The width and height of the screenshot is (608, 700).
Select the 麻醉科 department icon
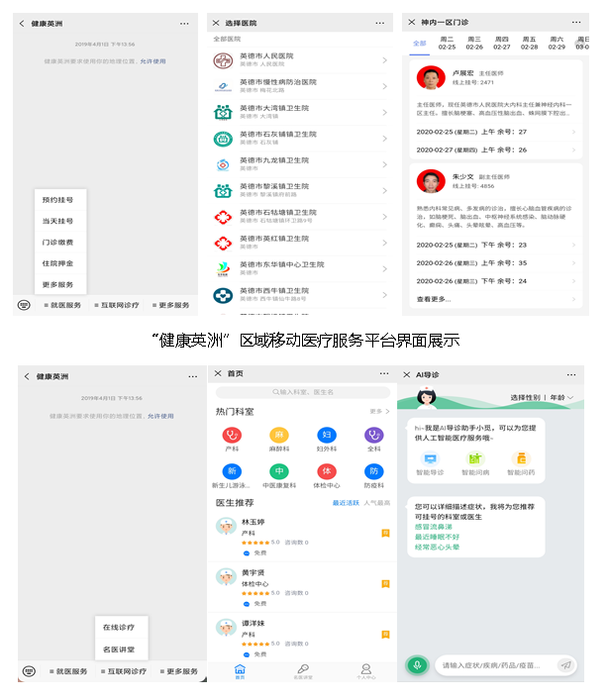click(x=279, y=435)
